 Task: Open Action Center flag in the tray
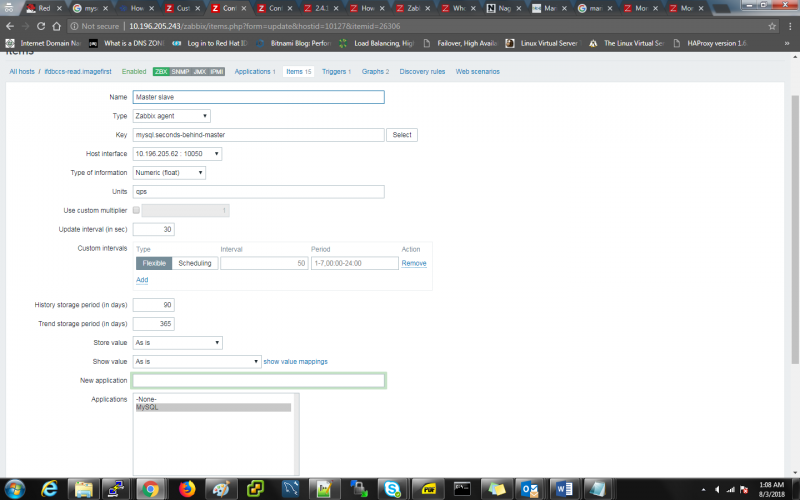pyautogui.click(x=744, y=489)
